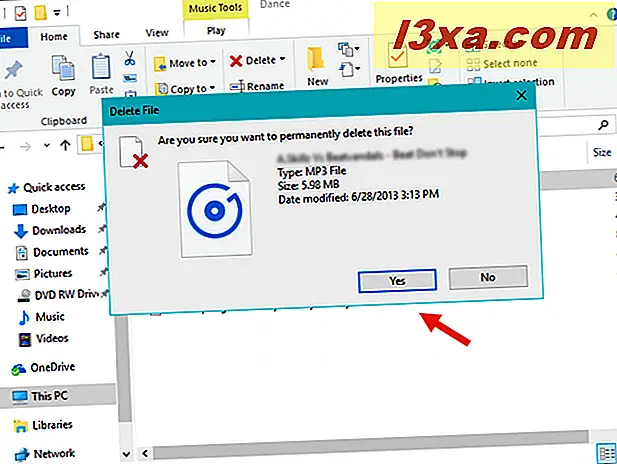Open the File menu tab
Image resolution: width=617 pixels, height=464 pixels.
click(12, 38)
